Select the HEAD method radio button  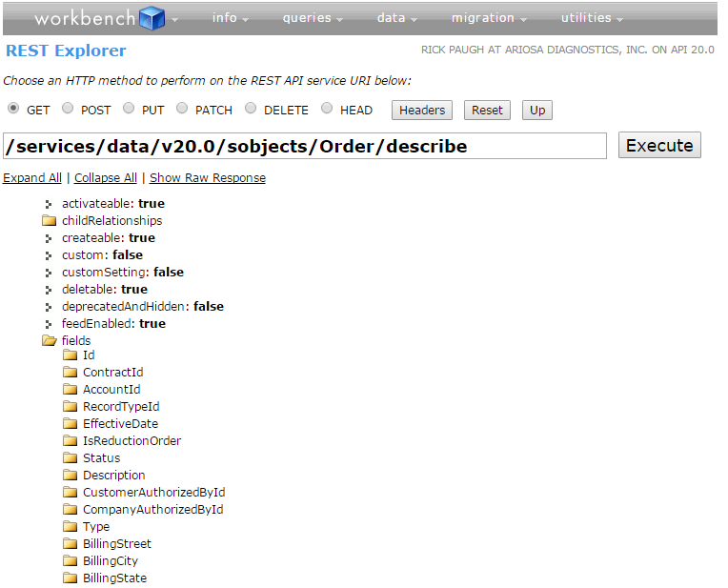pyautogui.click(x=327, y=109)
